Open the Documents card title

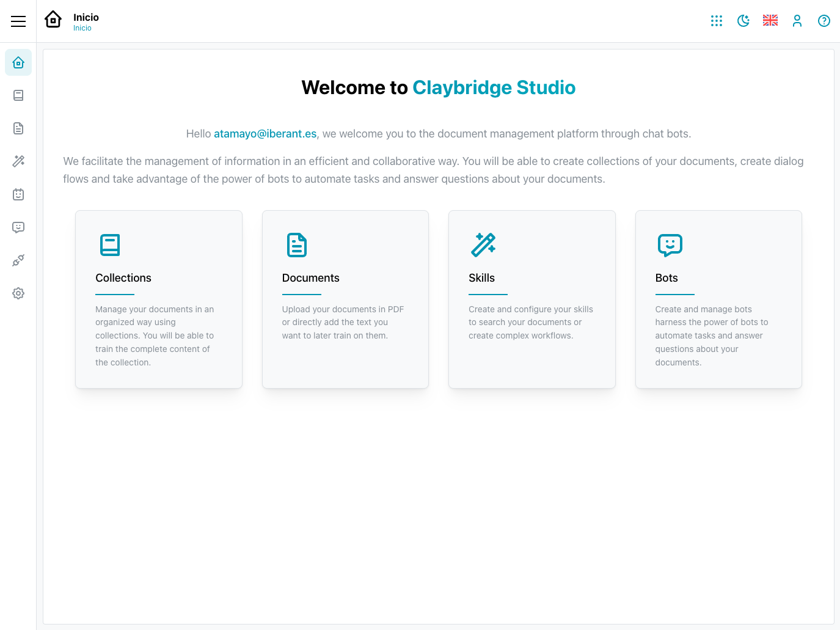pyautogui.click(x=310, y=278)
